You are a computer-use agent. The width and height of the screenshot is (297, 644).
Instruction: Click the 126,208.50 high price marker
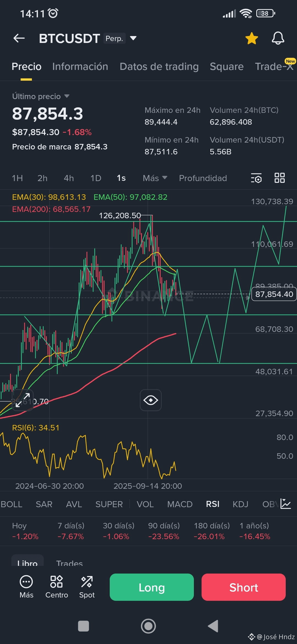(120, 215)
